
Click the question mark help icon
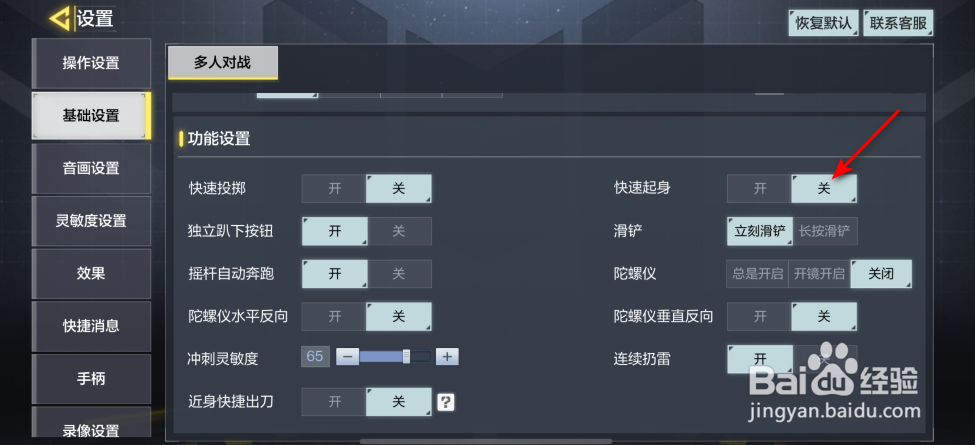tap(445, 402)
